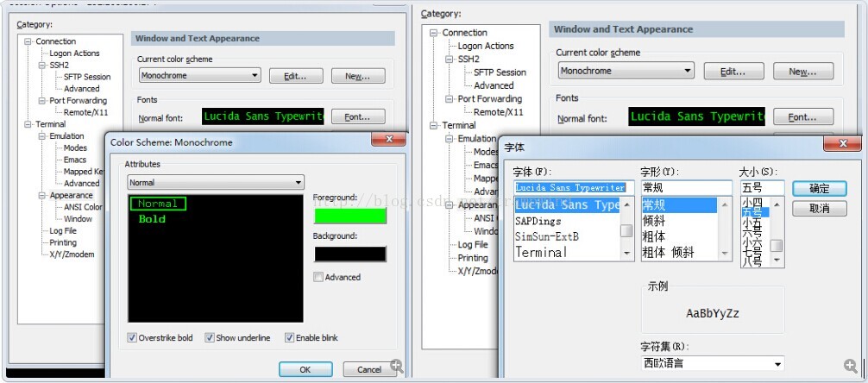Select Logon Actions in Color Scheme window tree
Screen dimensions: 868x383
75,53
